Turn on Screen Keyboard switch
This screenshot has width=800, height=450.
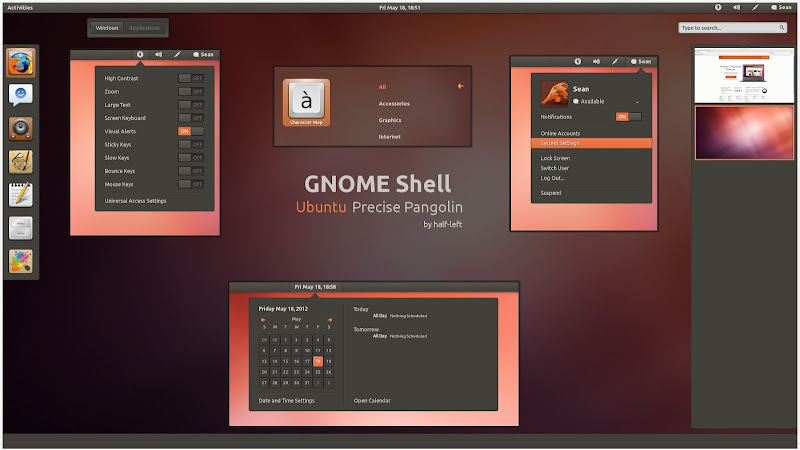[191, 118]
